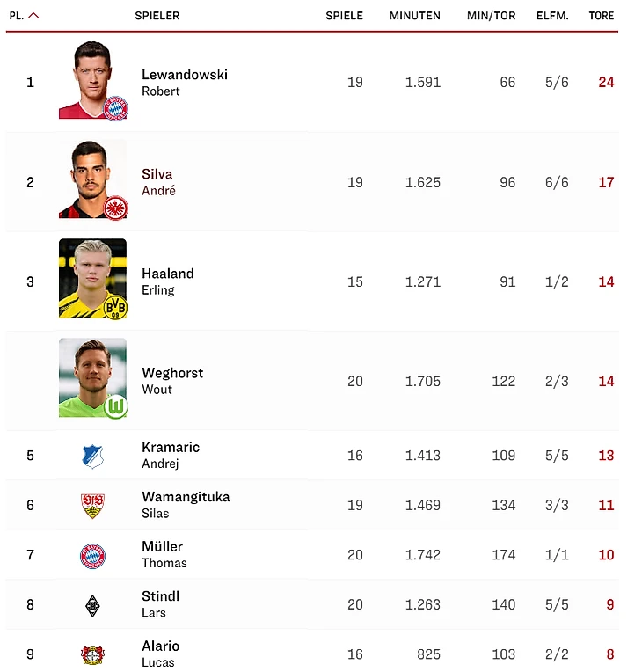The image size is (642, 672).
Task: Open André Silva's player photo
Action: coord(92,180)
